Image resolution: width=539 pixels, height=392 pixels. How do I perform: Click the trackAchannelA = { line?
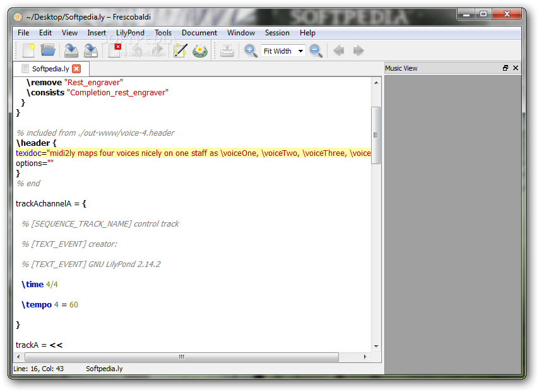51,203
